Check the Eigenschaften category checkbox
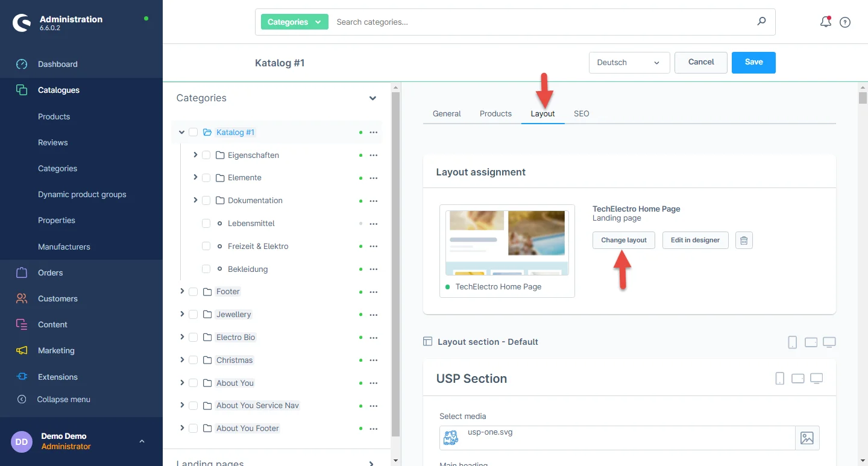The height and width of the screenshot is (466, 868). pyautogui.click(x=206, y=155)
